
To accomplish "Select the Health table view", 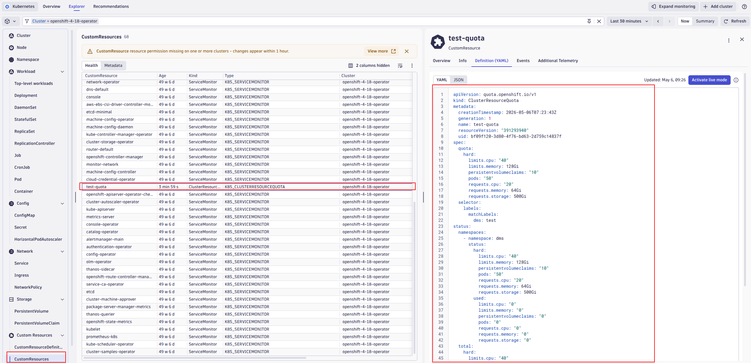I will [91, 66].
